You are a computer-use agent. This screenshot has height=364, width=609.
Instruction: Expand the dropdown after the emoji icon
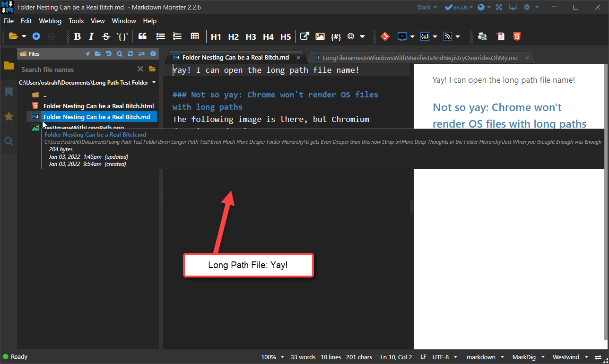coord(362,36)
